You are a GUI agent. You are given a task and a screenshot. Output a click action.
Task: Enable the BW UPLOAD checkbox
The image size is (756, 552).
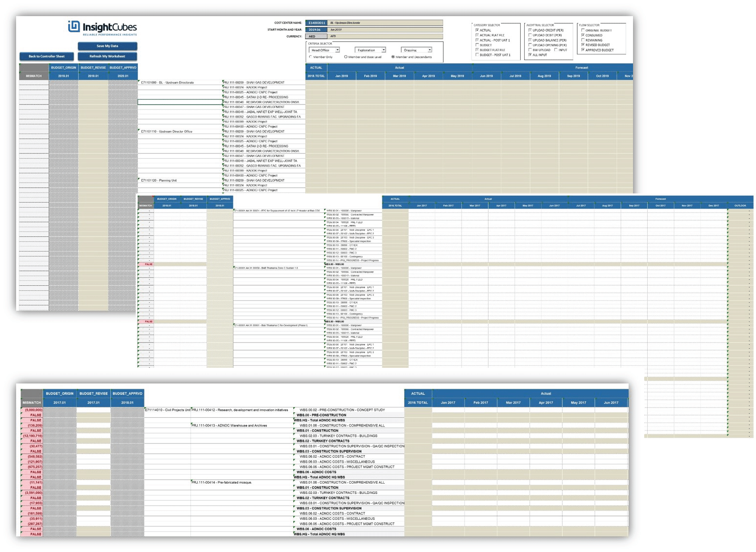[530, 50]
